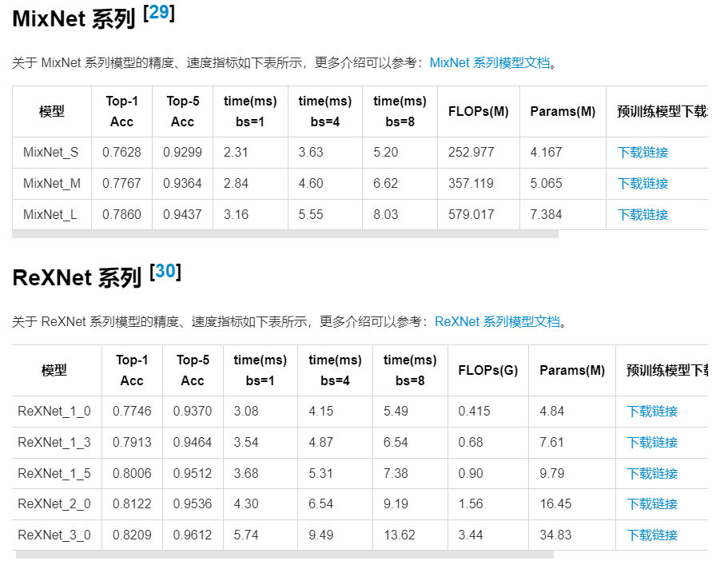This screenshot has height=565, width=728.
Task: Click FLOPs value 579.017
Action: click(x=471, y=214)
